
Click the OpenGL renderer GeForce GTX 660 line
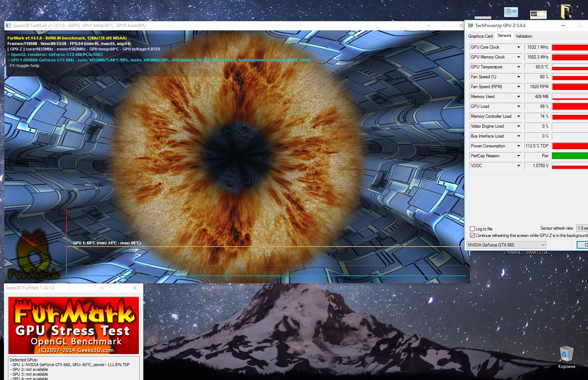point(55,54)
